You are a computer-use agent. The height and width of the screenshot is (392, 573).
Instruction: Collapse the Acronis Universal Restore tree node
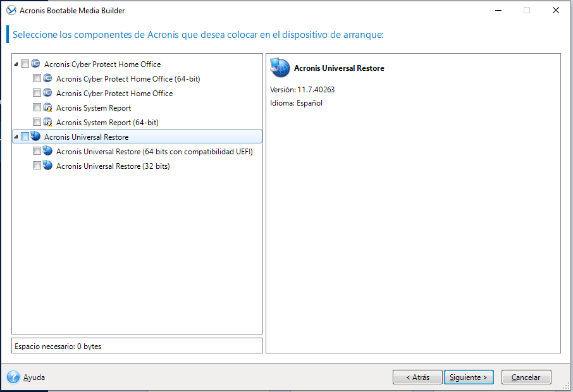click(16, 137)
